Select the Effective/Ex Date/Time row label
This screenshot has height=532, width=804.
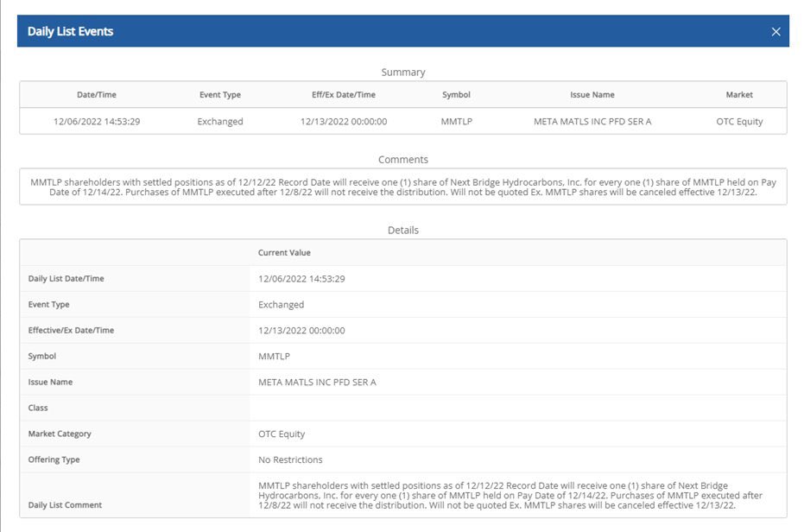[71, 331]
